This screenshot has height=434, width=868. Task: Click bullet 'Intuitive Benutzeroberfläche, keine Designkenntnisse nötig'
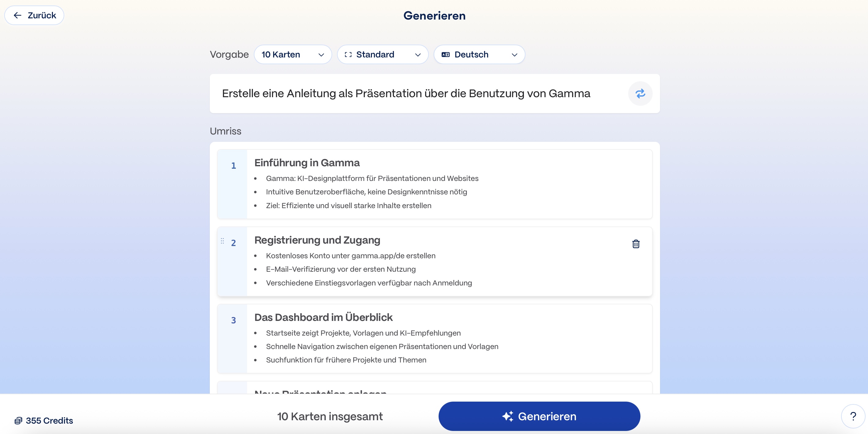click(x=366, y=192)
